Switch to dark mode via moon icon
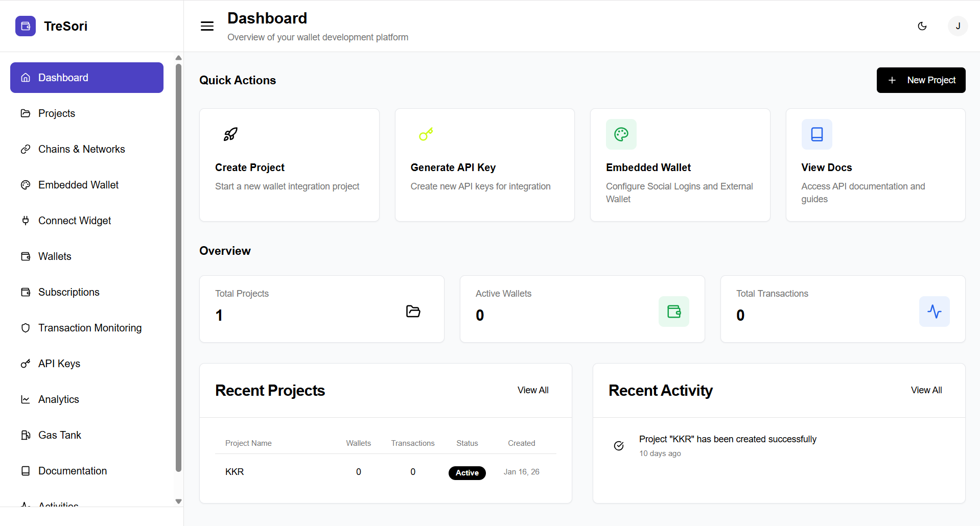This screenshot has width=980, height=526. (922, 26)
